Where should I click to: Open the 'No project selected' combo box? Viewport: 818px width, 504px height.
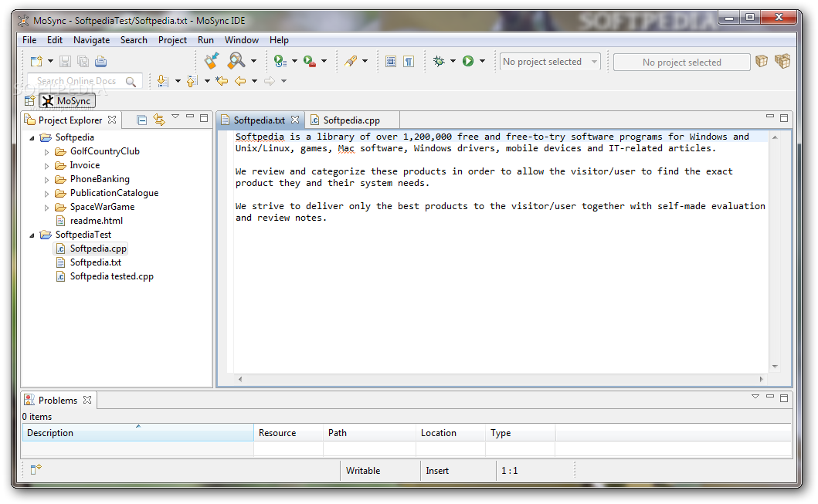(x=550, y=62)
